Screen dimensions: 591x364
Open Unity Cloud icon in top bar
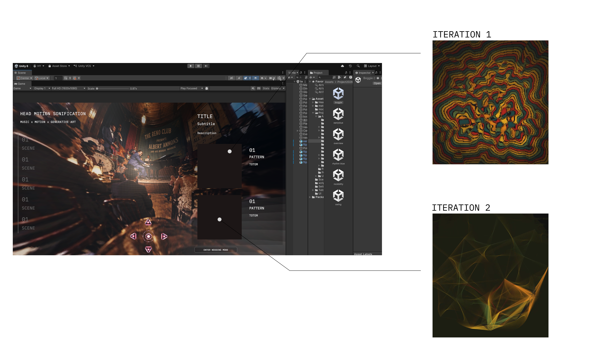click(x=342, y=66)
